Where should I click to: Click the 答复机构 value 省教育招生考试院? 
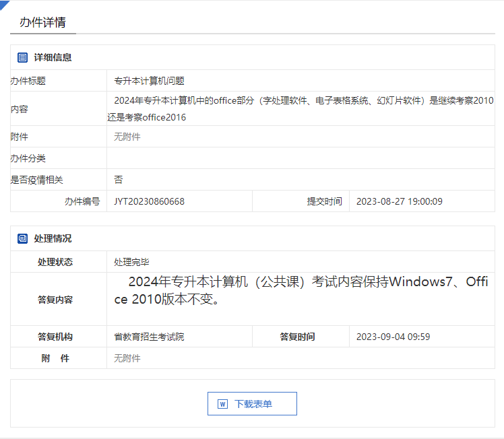pos(149,337)
